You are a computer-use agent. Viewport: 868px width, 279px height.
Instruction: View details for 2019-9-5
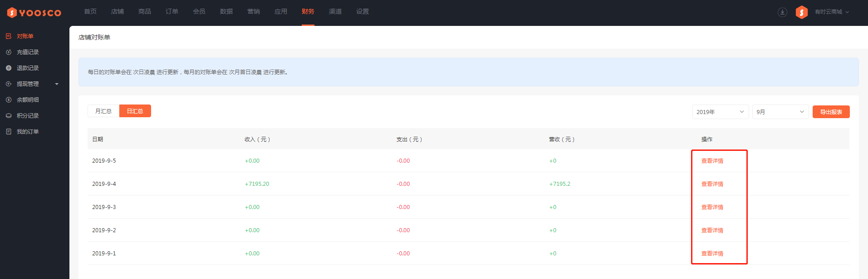712,161
